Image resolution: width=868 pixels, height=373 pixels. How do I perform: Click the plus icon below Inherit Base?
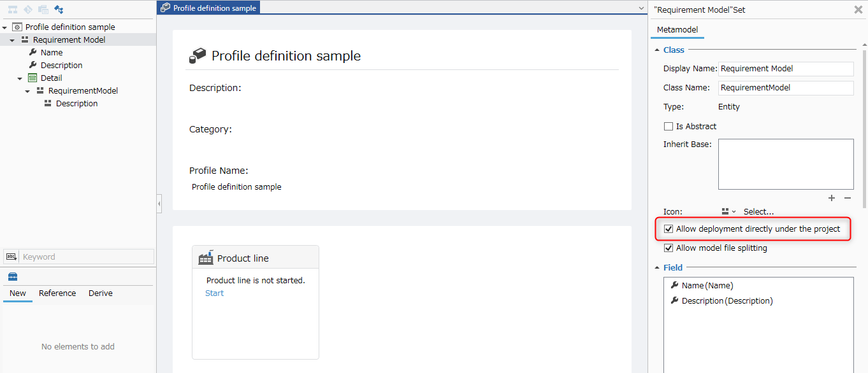832,198
